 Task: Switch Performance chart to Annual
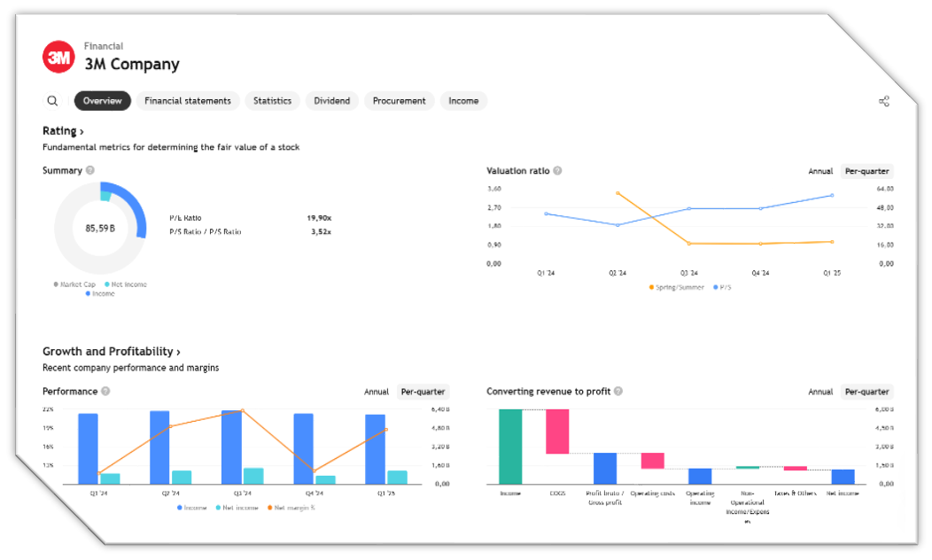click(x=377, y=392)
